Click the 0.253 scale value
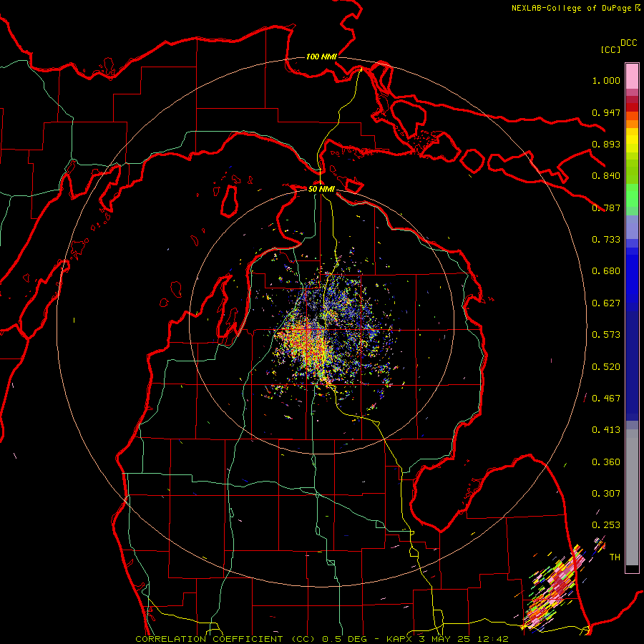 coord(606,525)
